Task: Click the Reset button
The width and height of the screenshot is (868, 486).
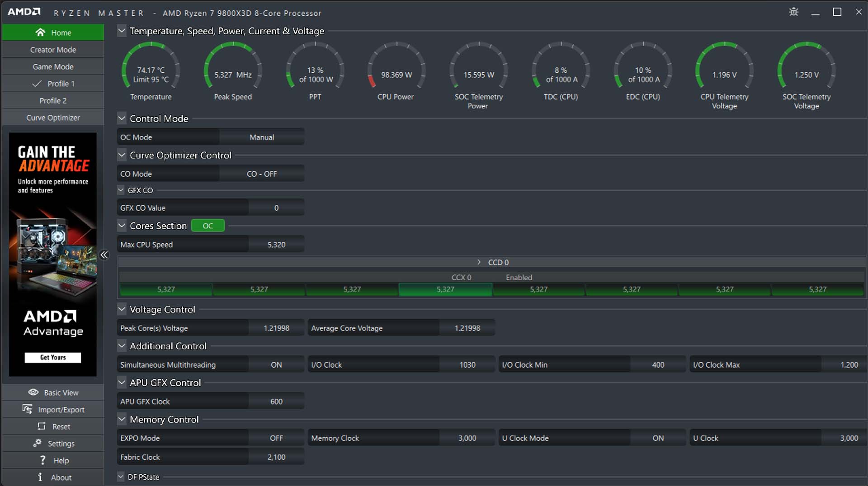Action: click(x=53, y=426)
